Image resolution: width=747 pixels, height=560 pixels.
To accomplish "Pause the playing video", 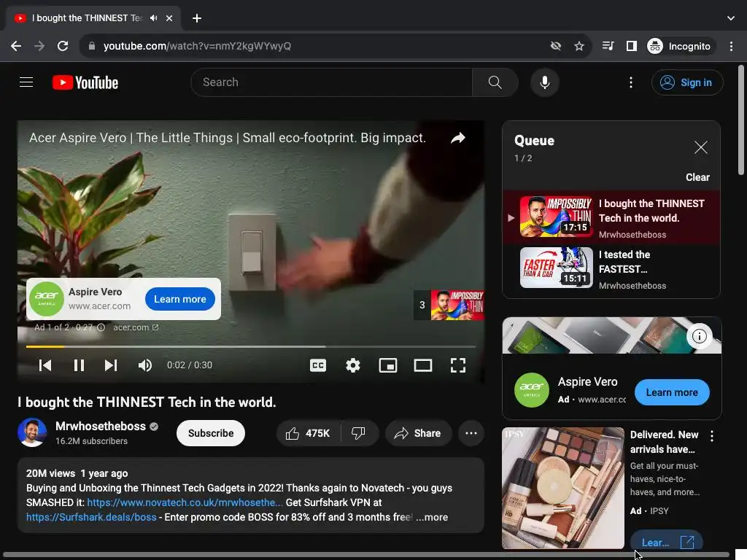I will tap(79, 365).
